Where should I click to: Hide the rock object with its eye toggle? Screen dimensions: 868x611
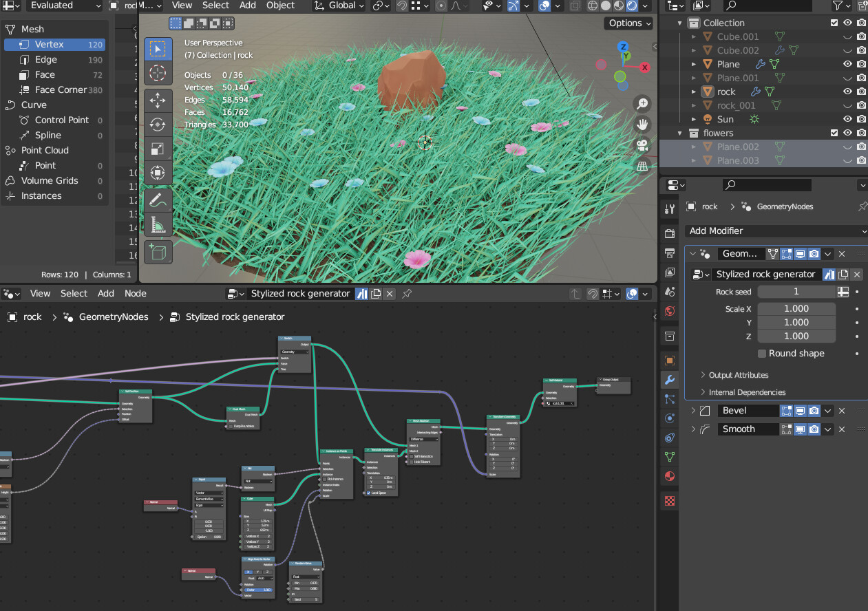(x=847, y=91)
